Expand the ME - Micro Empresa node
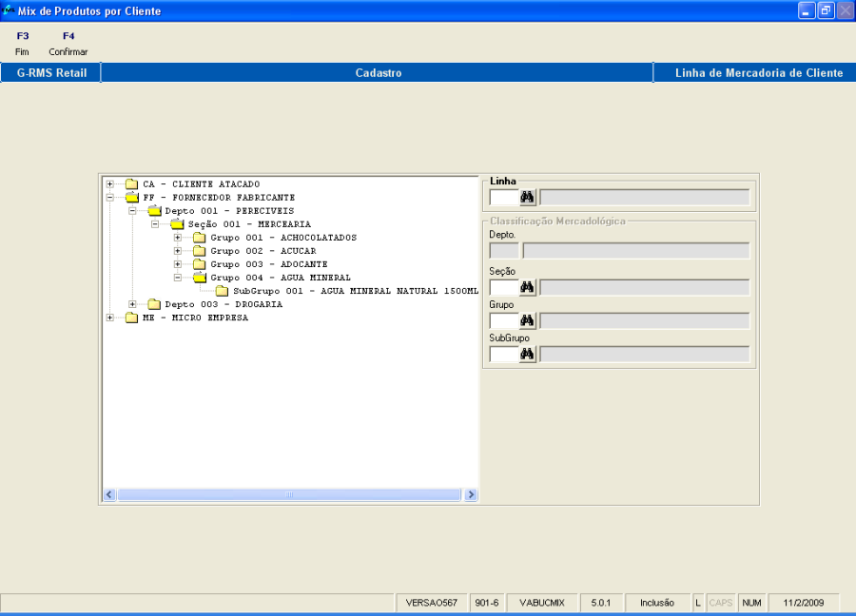 (x=110, y=318)
